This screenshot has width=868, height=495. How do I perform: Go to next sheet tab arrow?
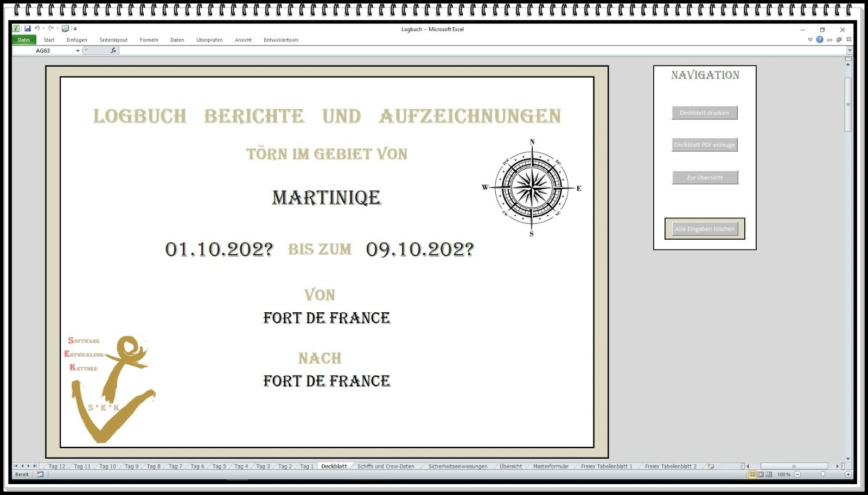point(29,466)
